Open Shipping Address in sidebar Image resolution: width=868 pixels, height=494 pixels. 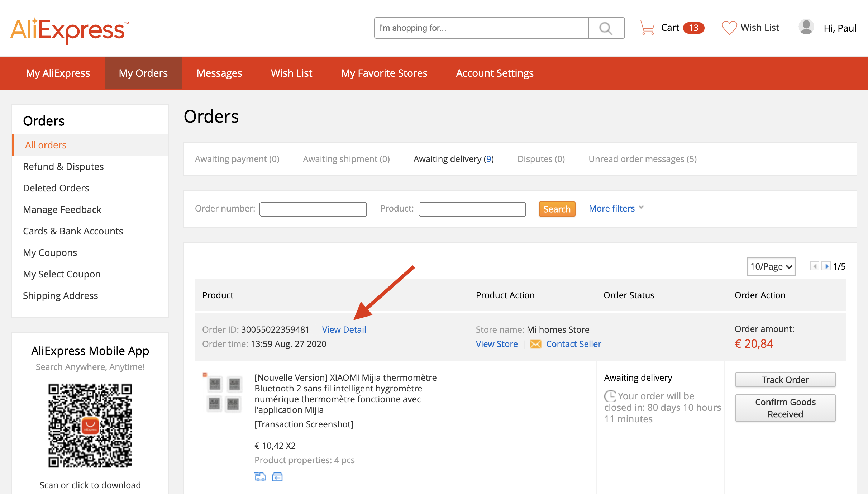(61, 295)
